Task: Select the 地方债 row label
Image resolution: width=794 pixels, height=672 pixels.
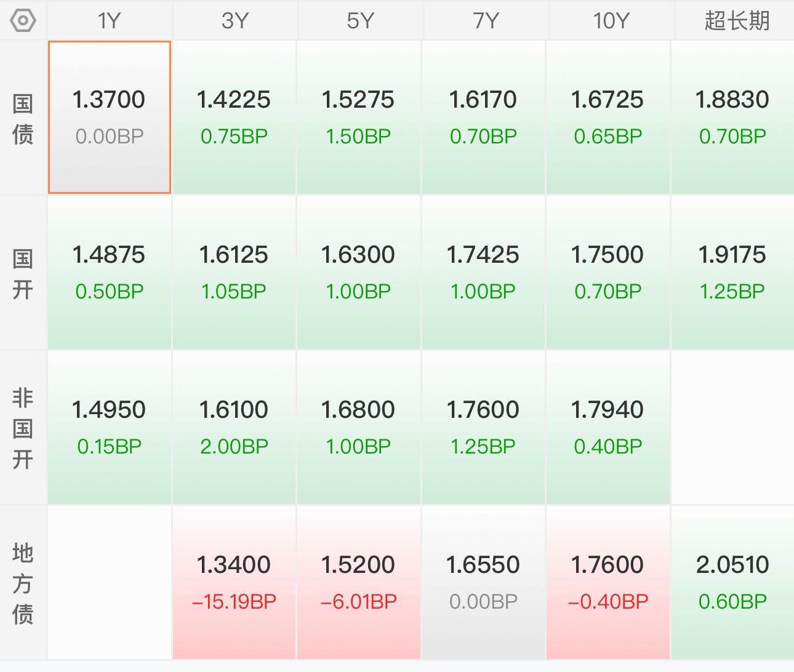Action: point(23,583)
